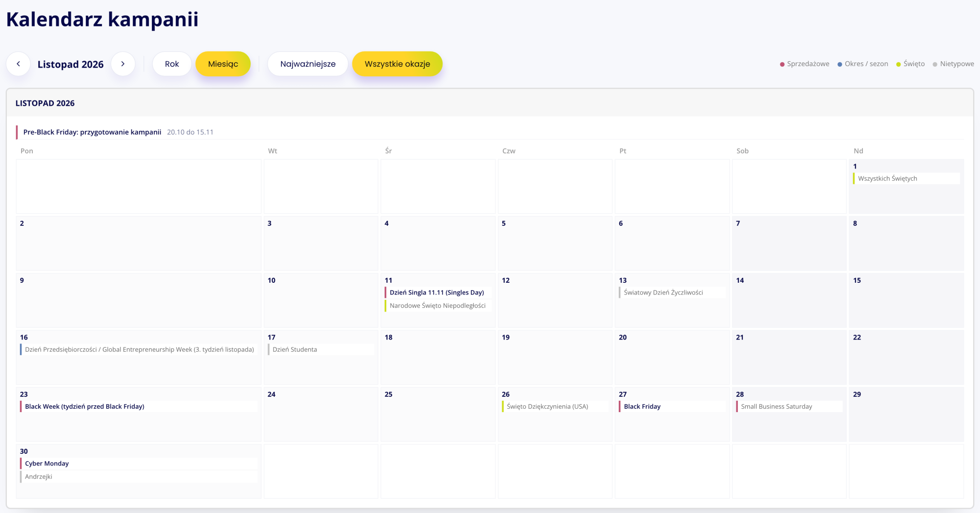Open Dzień Przedsiębiorczości / Global Entrepreneurship Week event
980x513 pixels.
click(x=139, y=349)
